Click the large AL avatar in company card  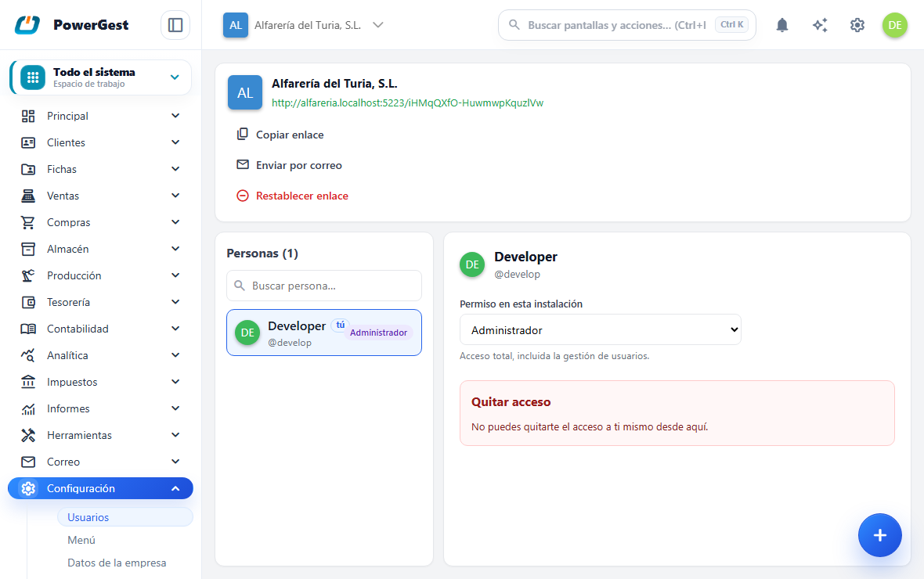point(245,92)
